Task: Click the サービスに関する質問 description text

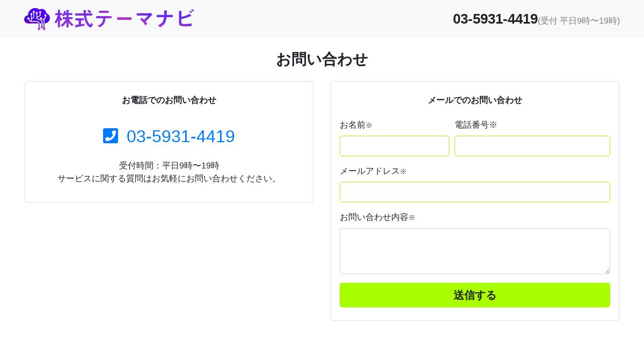Action: 169,179
